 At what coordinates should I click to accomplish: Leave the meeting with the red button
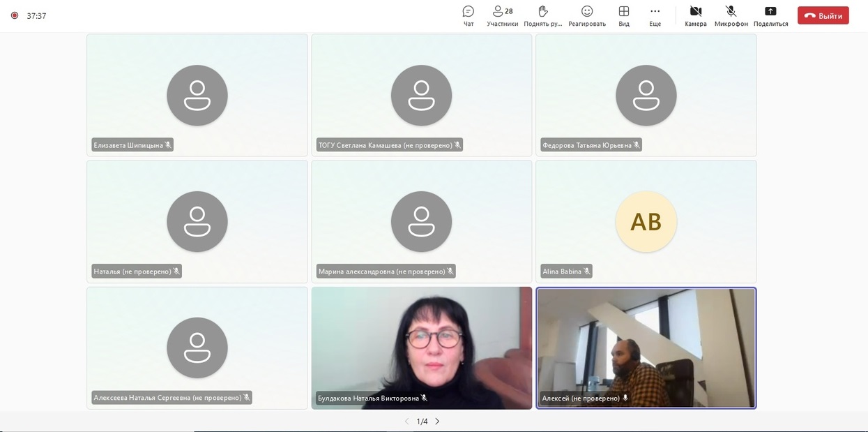(x=823, y=15)
